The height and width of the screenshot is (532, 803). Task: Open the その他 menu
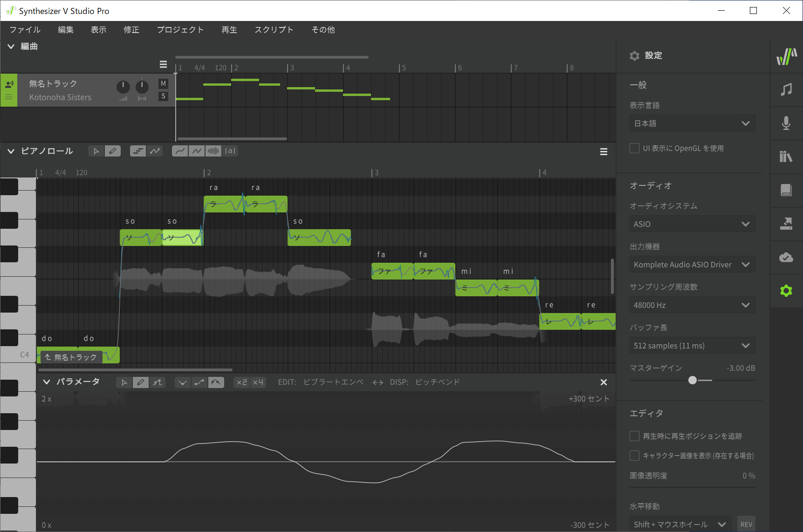point(323,30)
